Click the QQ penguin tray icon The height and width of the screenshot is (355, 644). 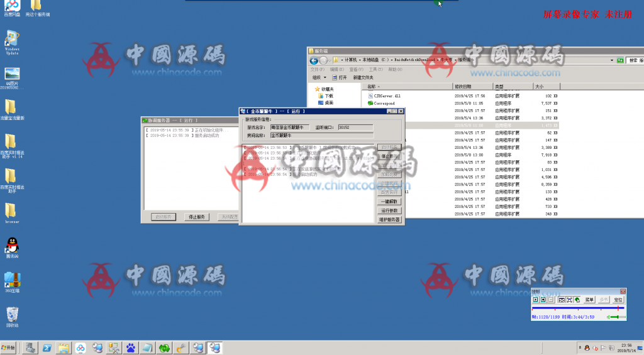(587, 348)
